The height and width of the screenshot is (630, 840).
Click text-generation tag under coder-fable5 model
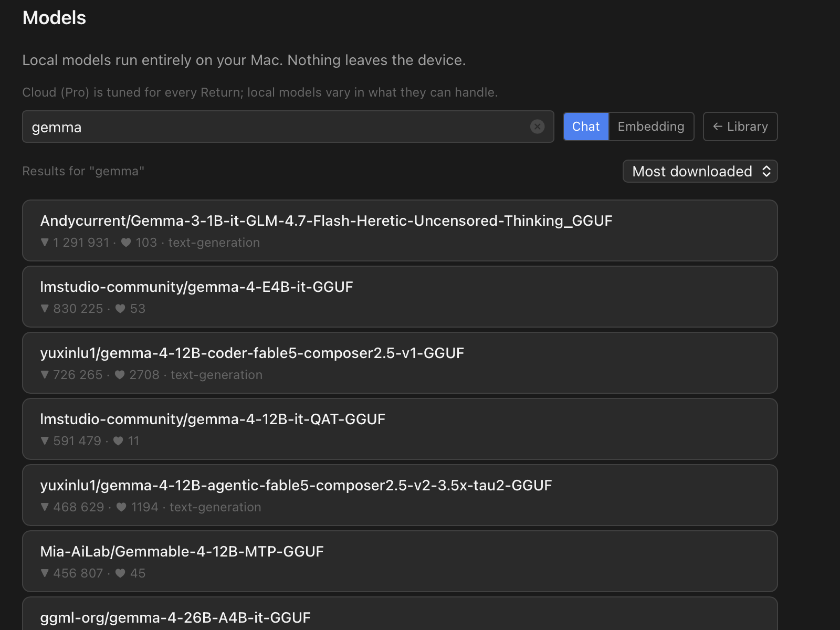pyautogui.click(x=216, y=375)
